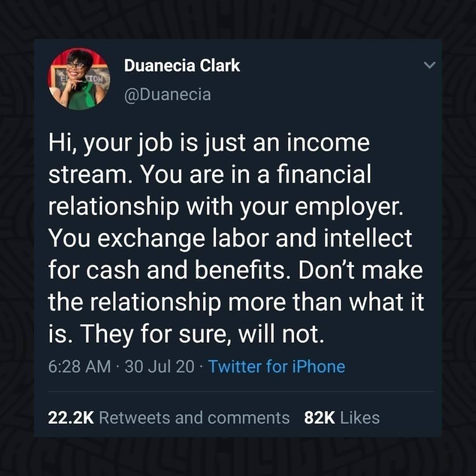
Task: Show the Likes label list
Action: (x=360, y=417)
